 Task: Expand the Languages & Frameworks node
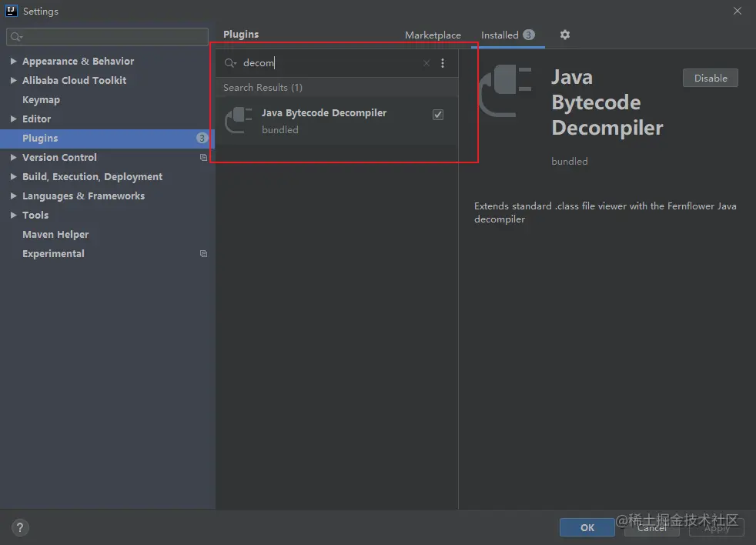(x=14, y=196)
